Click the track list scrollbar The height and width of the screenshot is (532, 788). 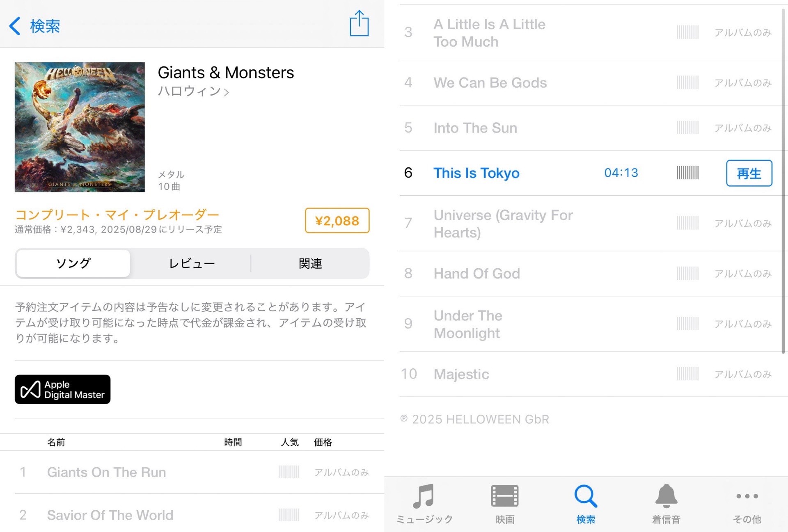pos(783,180)
